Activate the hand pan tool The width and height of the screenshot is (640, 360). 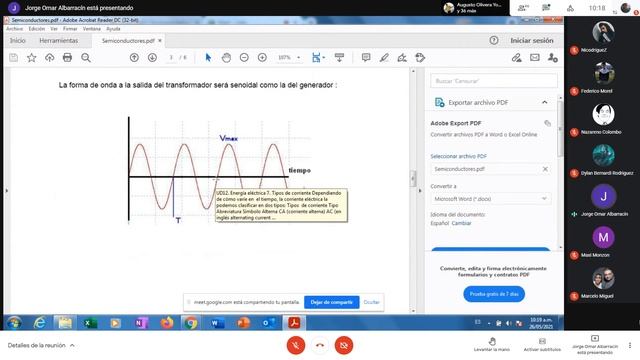click(226, 58)
